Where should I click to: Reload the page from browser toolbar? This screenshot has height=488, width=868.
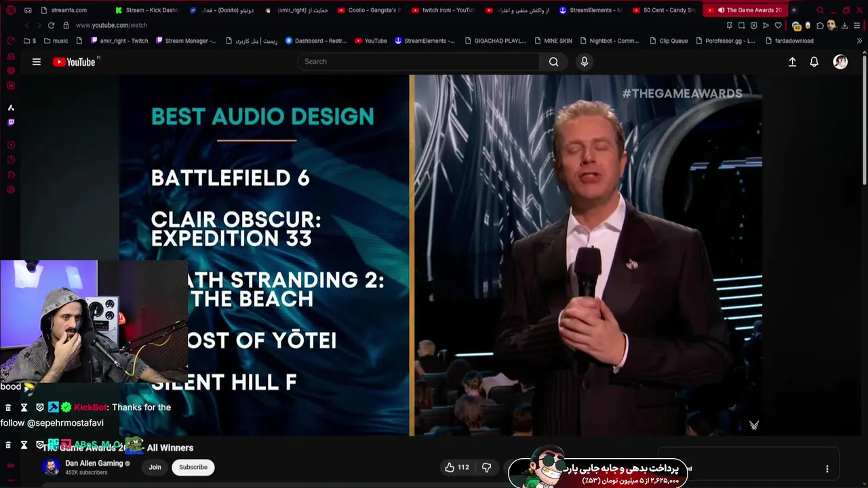coord(51,25)
